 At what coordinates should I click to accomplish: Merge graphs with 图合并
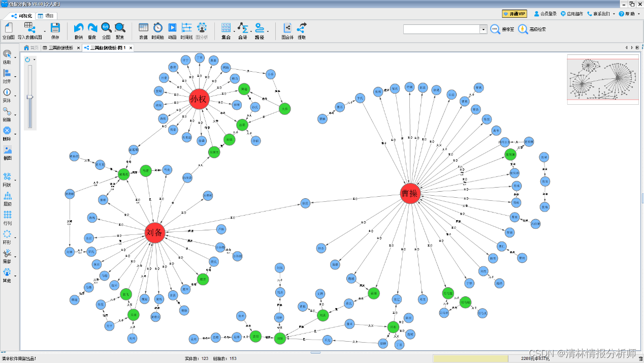click(287, 30)
